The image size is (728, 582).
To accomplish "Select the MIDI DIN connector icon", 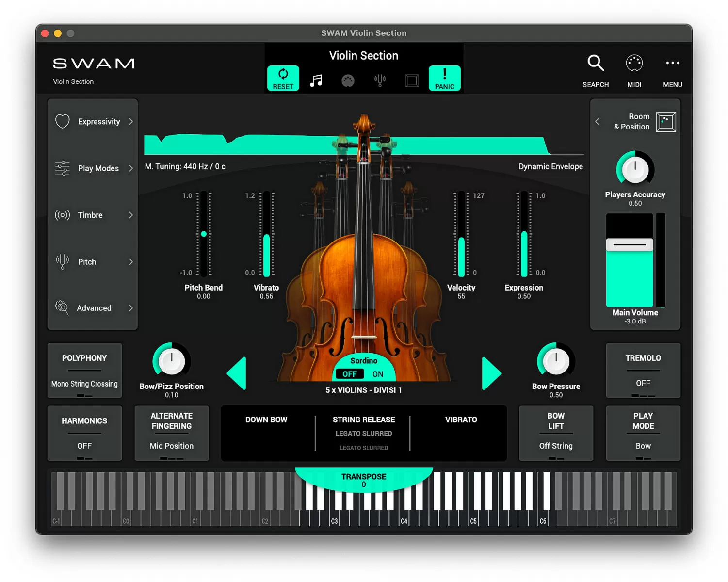I will coord(348,80).
